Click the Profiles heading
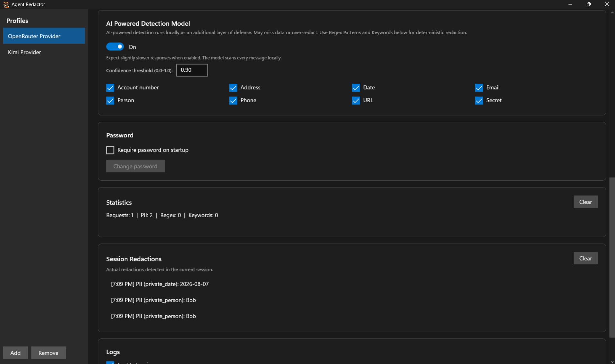This screenshot has width=615, height=364. pos(17,21)
